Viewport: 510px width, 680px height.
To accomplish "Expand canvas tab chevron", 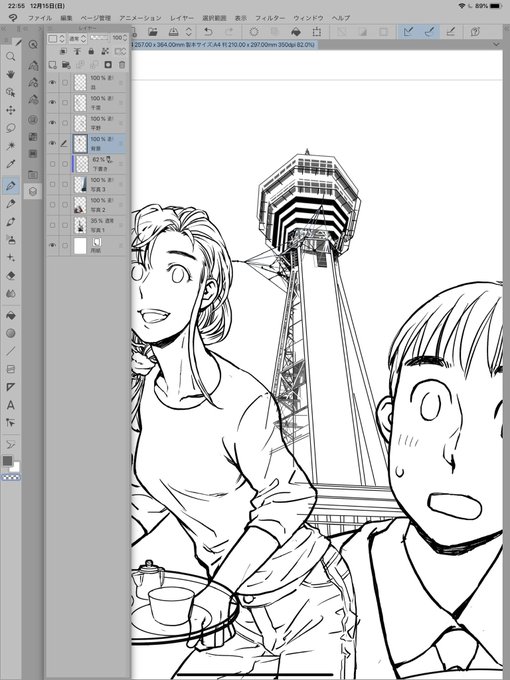I will (x=497, y=45).
